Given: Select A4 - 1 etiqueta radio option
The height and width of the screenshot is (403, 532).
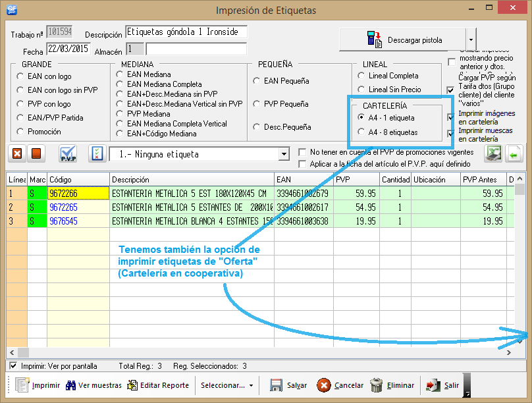Looking at the screenshot, I should pos(361,117).
